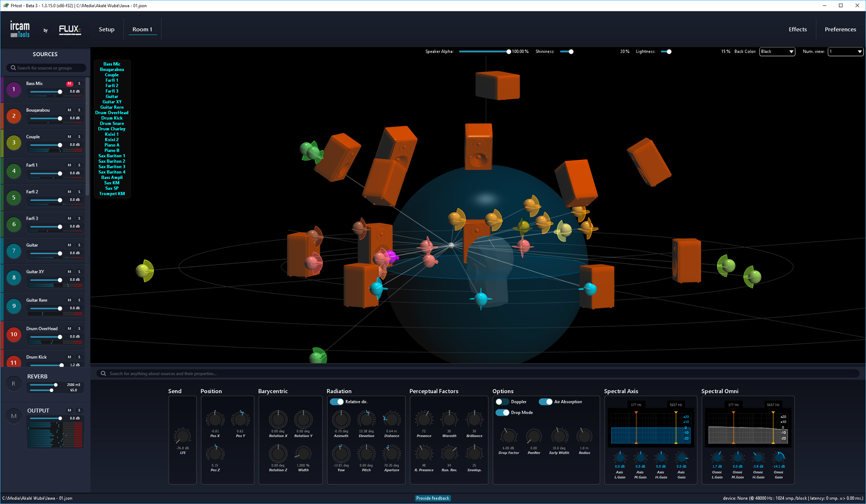Click the Bass Mic source number 1 circle
Viewport: 866px width, 504px height.
(x=14, y=89)
